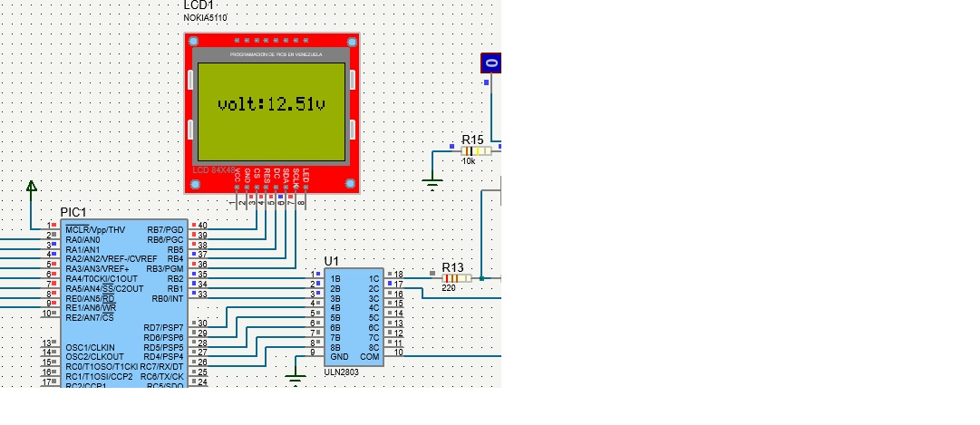Viewport: 980px width, 425px height.
Task: Click the R15 reference label
Action: pyautogui.click(x=472, y=140)
